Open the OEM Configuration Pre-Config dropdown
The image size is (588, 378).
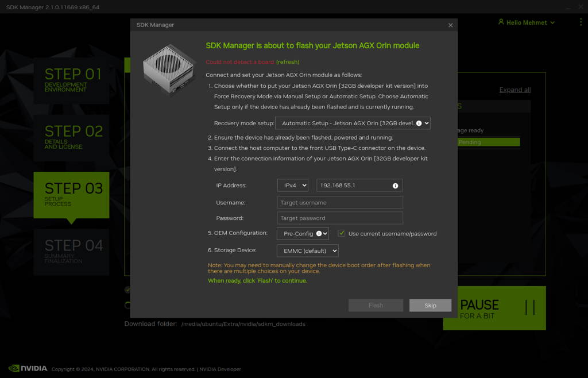[303, 233]
